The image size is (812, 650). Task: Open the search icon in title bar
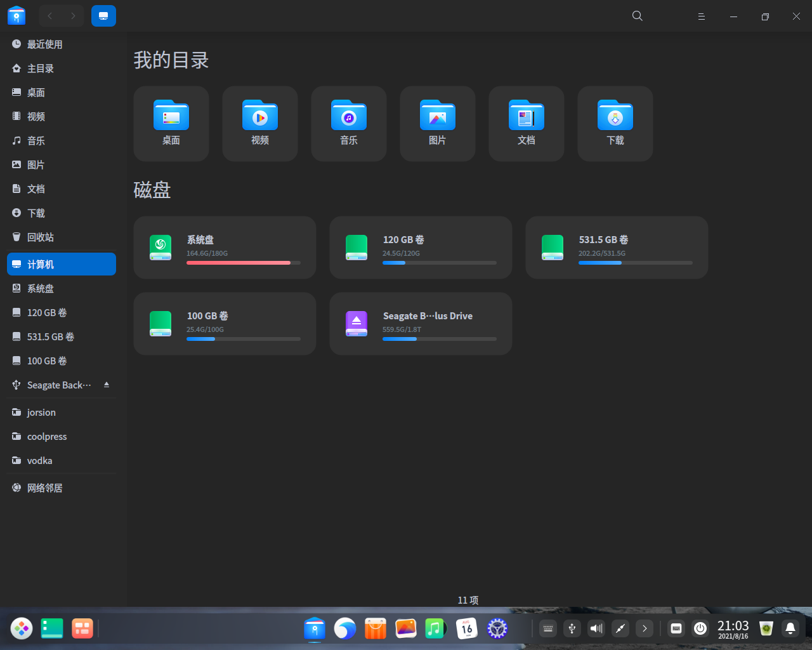(638, 16)
